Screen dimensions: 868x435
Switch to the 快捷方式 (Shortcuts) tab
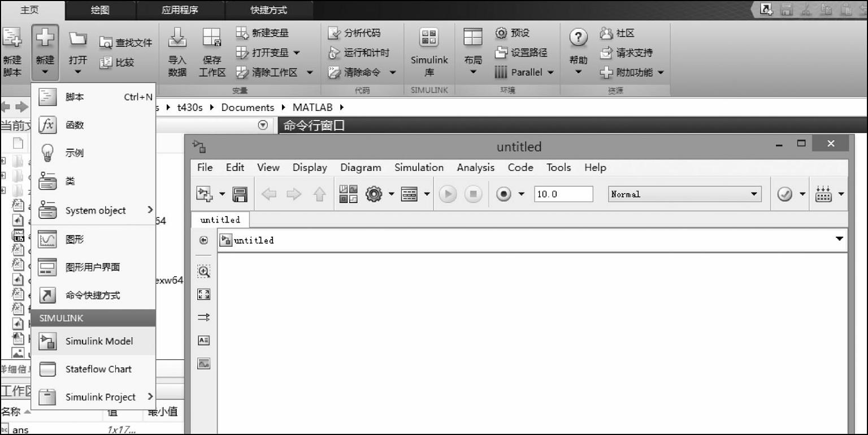269,10
